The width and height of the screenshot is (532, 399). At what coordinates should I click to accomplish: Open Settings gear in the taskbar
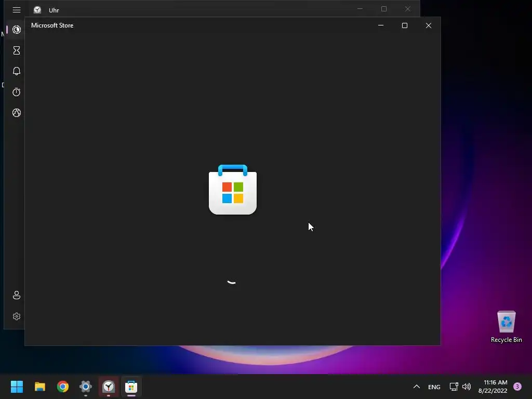[x=86, y=387]
